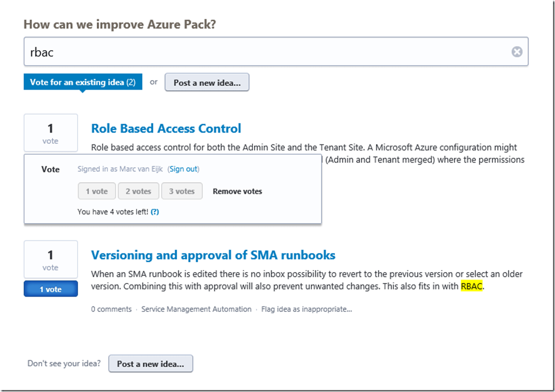The image size is (555, 392).
Task: Clear the rbac search text with the X icon
Action: click(x=517, y=52)
